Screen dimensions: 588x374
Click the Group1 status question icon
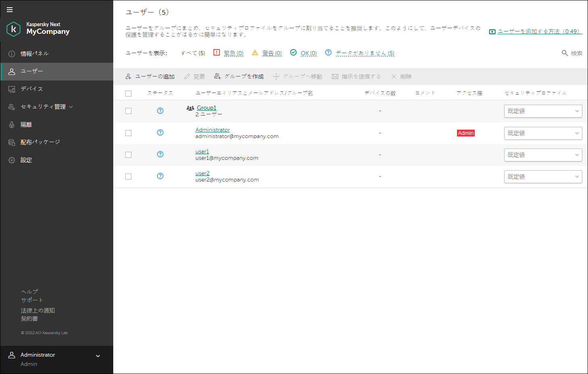point(160,111)
